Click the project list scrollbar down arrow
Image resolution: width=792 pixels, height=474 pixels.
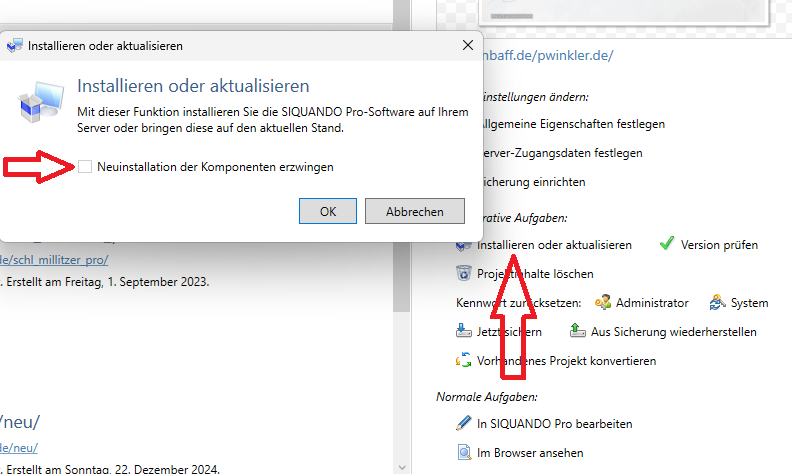coord(402,467)
